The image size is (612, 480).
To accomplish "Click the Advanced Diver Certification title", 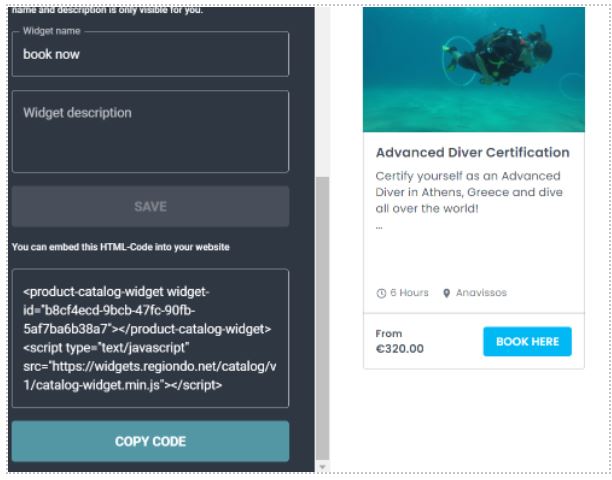I will click(473, 152).
